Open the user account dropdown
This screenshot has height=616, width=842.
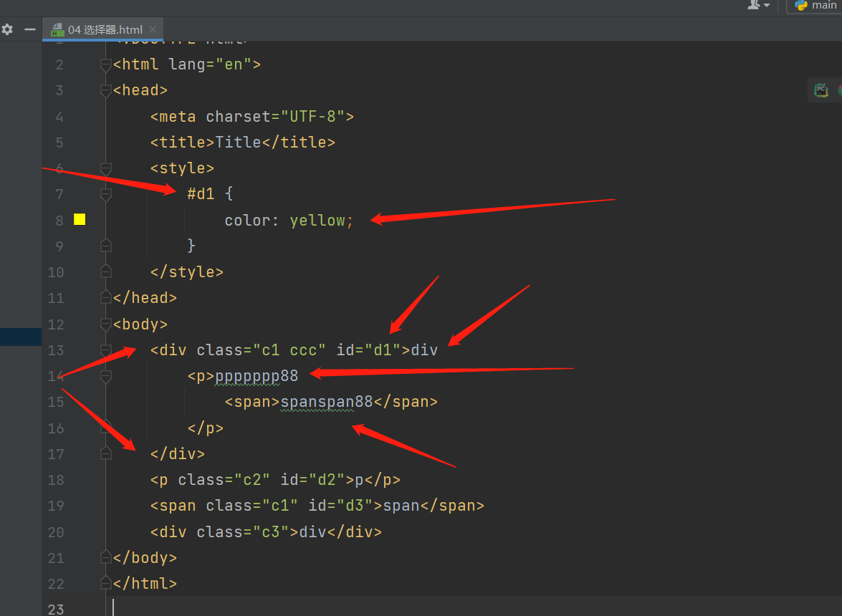pos(759,5)
